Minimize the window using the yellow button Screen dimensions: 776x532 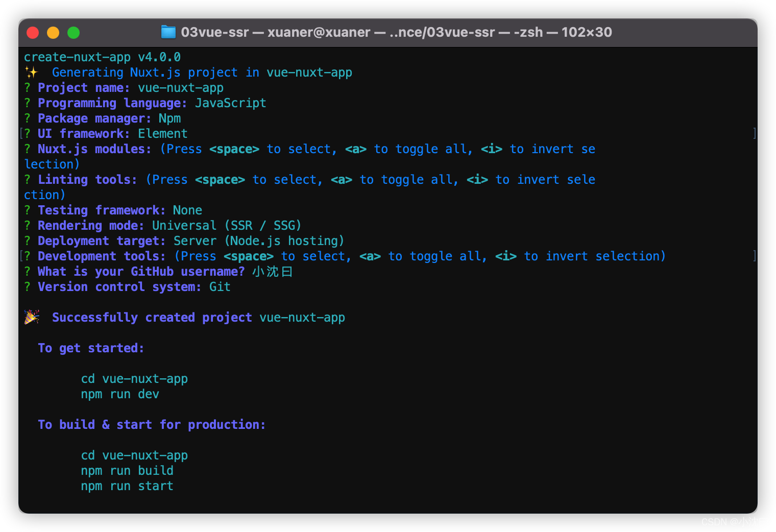(x=53, y=33)
